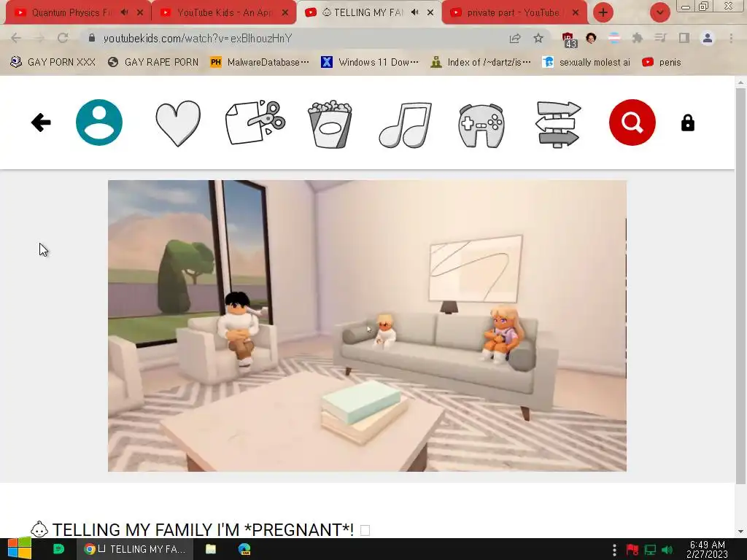Mute audio on the TELLING MY FA tab
This screenshot has height=560, width=747.
(415, 12)
